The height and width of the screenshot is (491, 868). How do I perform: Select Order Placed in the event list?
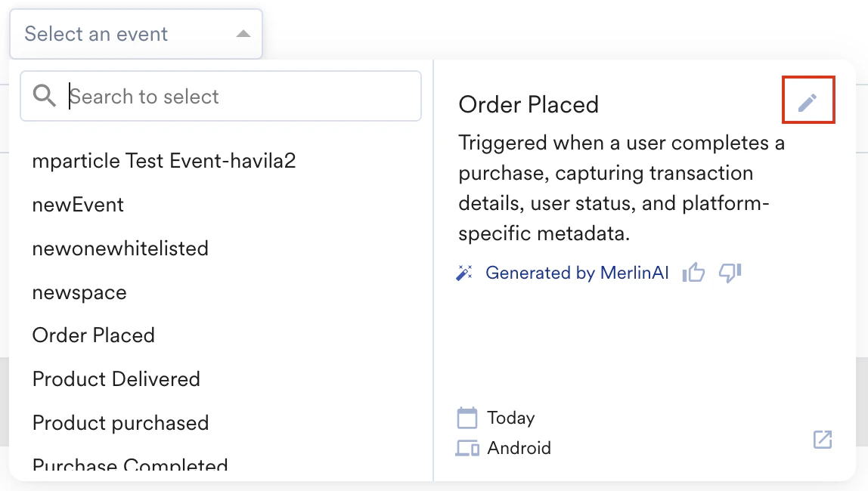(93, 335)
